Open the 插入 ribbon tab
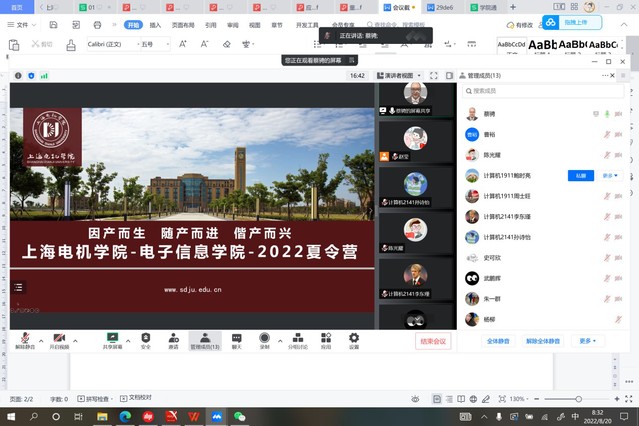Screen dimensions: 639x426 coord(154,26)
